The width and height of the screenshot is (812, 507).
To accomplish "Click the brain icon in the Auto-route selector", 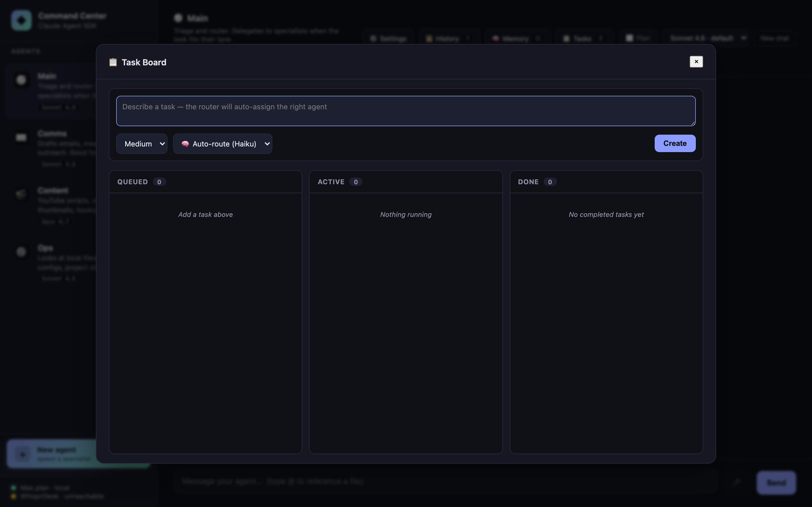I will [x=186, y=144].
